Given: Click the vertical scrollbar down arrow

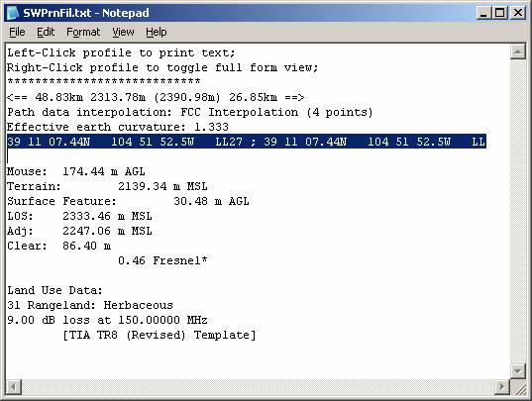Looking at the screenshot, I should click(x=518, y=371).
